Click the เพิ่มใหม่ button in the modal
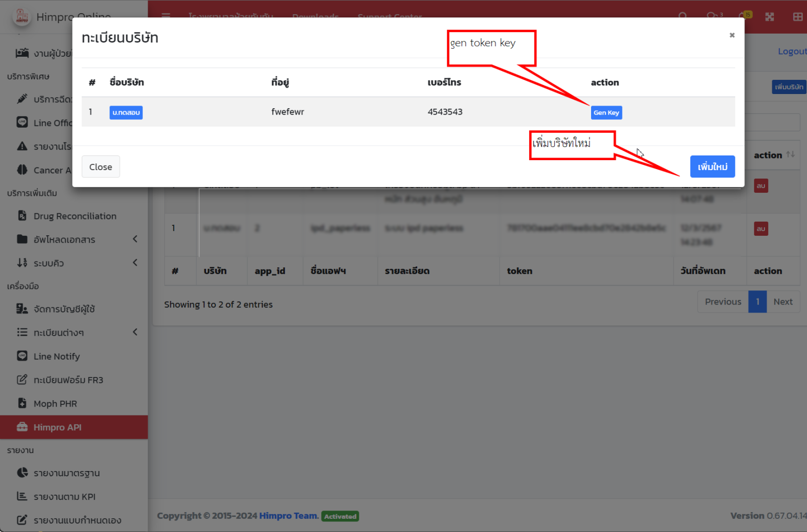807x532 pixels. [712, 166]
